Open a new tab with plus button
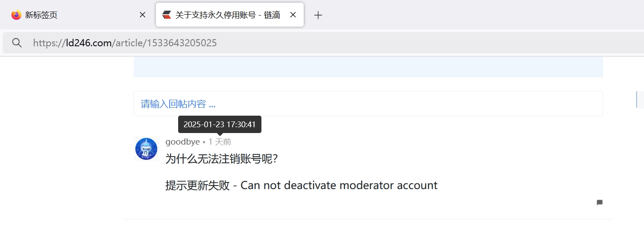 [318, 15]
